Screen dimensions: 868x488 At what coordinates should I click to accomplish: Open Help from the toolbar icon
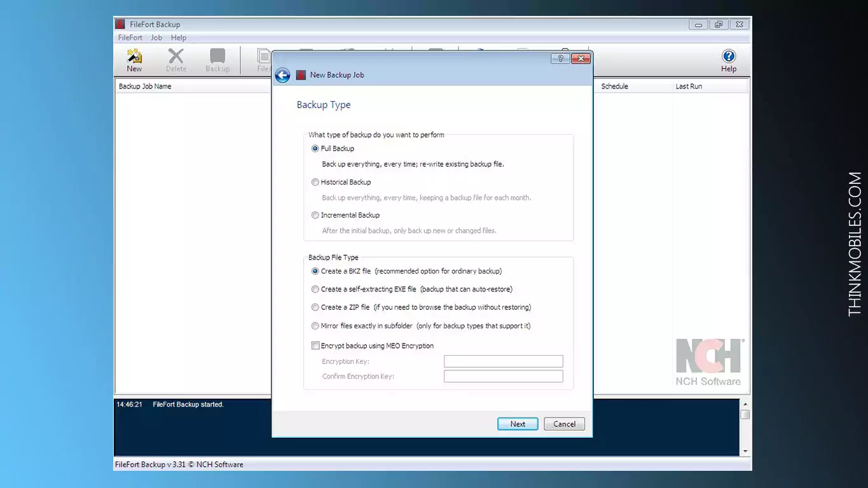coord(729,60)
